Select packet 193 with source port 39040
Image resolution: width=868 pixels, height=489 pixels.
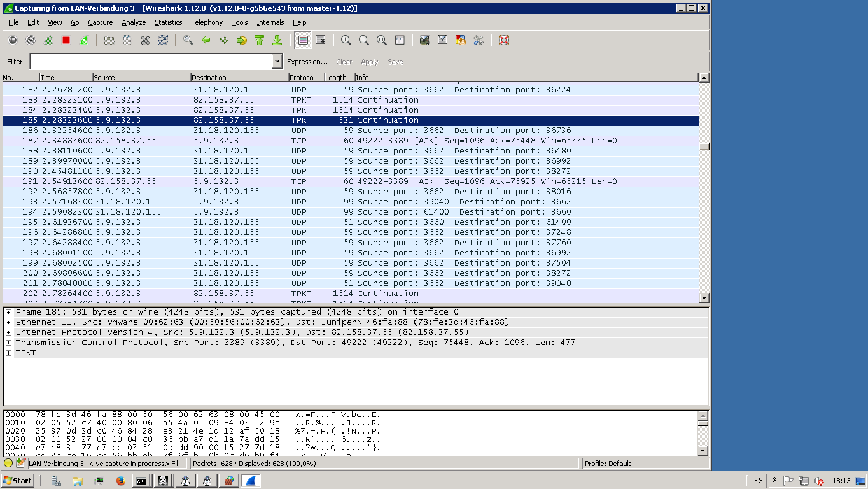coord(351,202)
